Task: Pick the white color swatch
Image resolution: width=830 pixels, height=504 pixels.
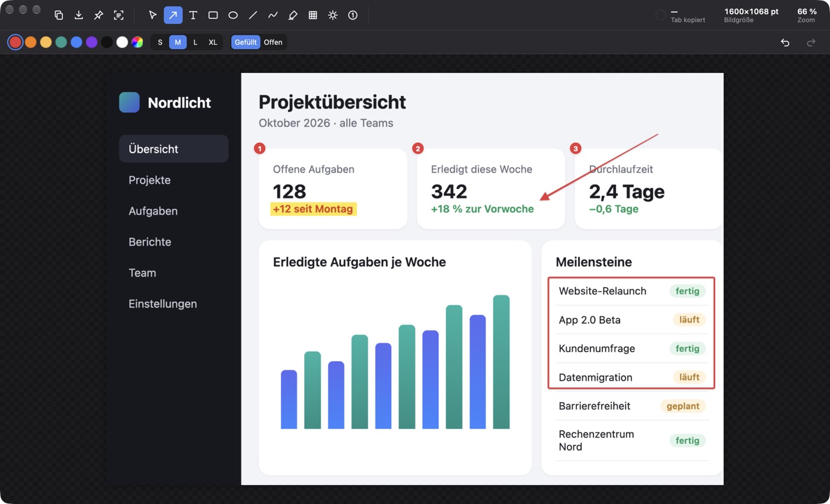Action: (122, 42)
